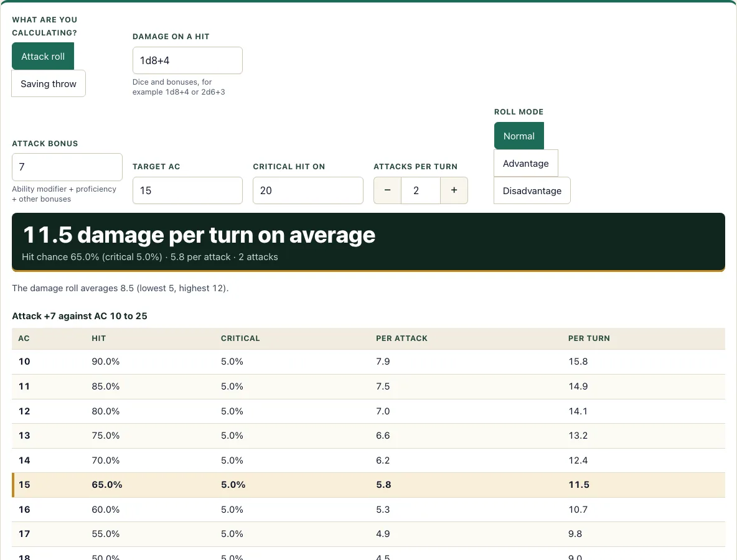The height and width of the screenshot is (560, 737).
Task: Click the highlighted 11.5 per turn cell
Action: (579, 485)
